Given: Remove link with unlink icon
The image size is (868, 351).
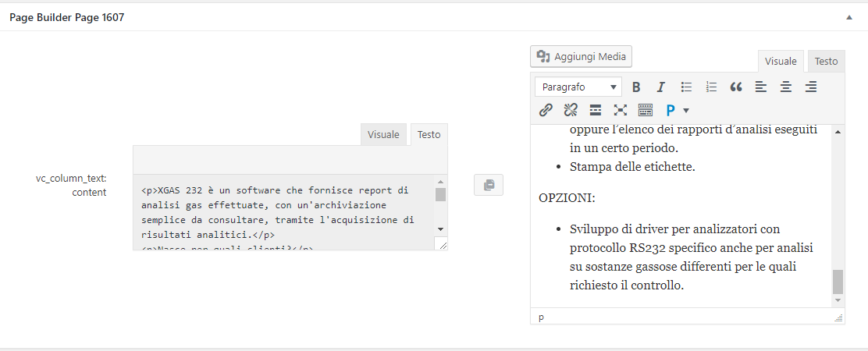Looking at the screenshot, I should (571, 110).
